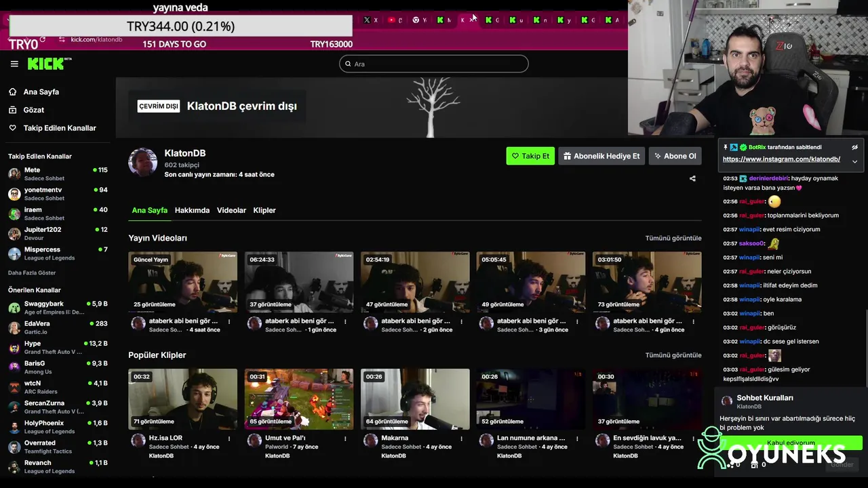Open the En sevdiğin lavuk clip thumbnail
Image resolution: width=868 pixels, height=488 pixels.
647,399
